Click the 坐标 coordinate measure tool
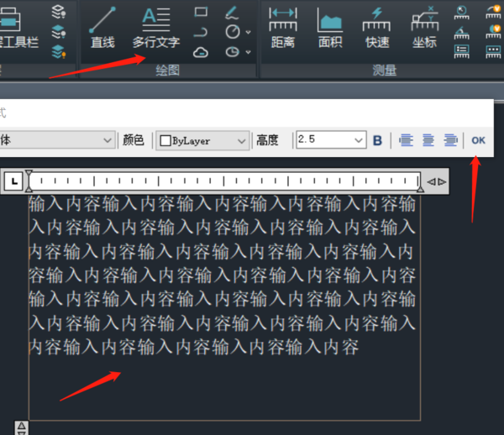The image size is (504, 435). (x=424, y=28)
